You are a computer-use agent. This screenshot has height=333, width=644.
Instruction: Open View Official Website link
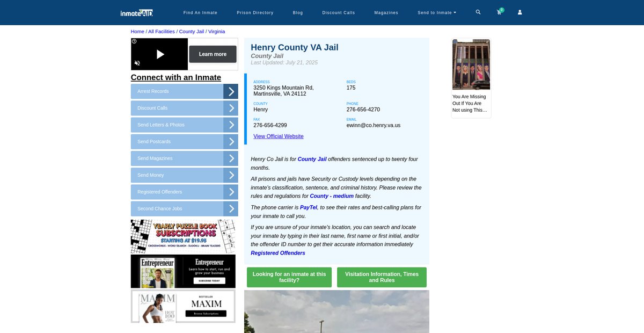(279, 136)
